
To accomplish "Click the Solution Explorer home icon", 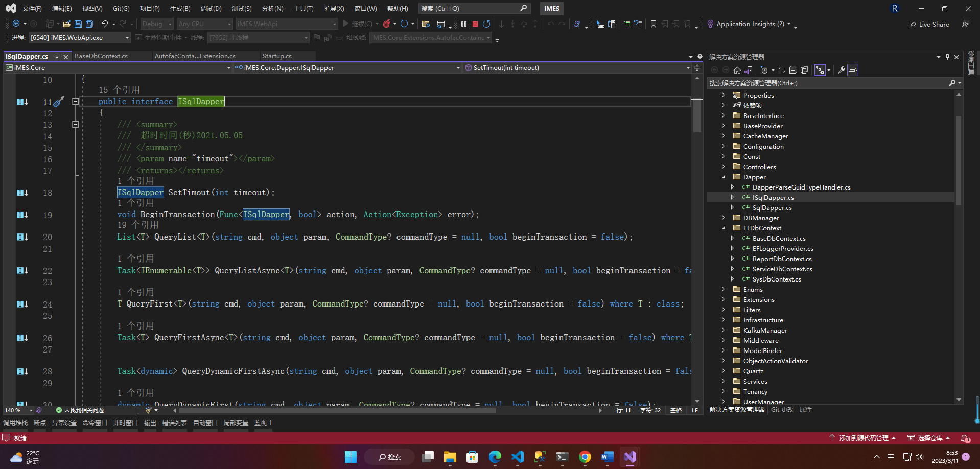I will (737, 70).
